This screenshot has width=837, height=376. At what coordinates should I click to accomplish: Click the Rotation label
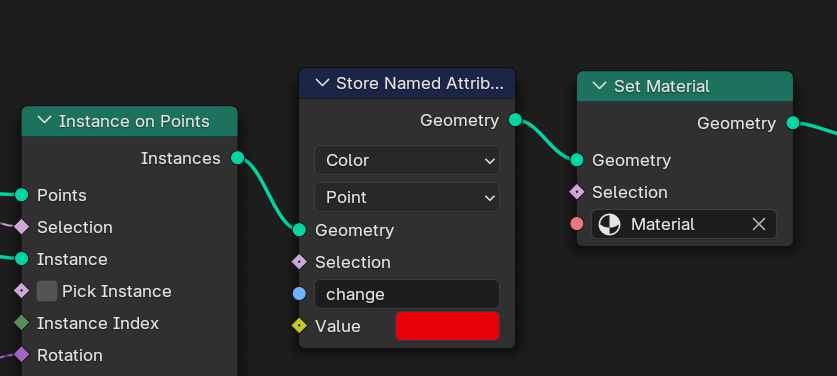click(x=69, y=355)
